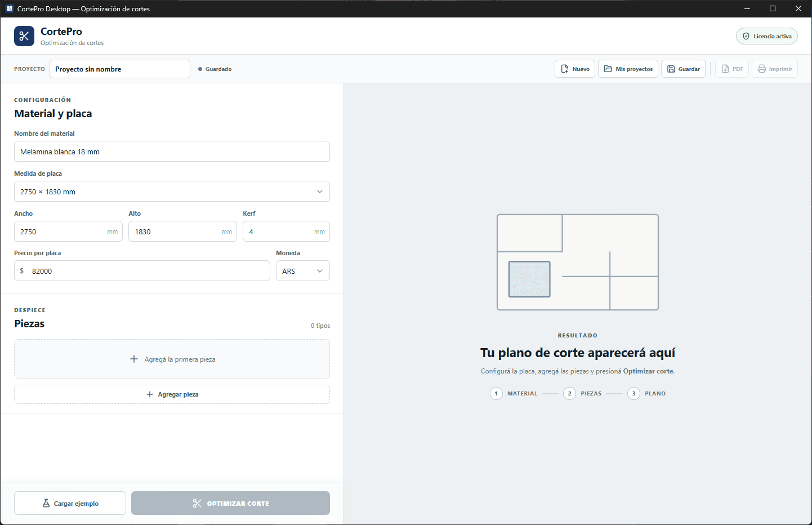Click the Imprimir printer button
The image size is (812, 525).
775,69
